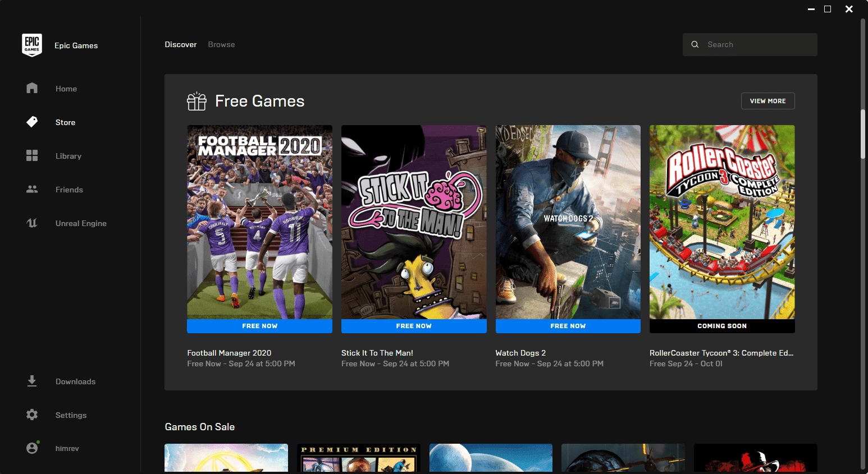The width and height of the screenshot is (868, 474).
Task: Click FREE NOW under Stick It To The Man
Action: pos(414,326)
